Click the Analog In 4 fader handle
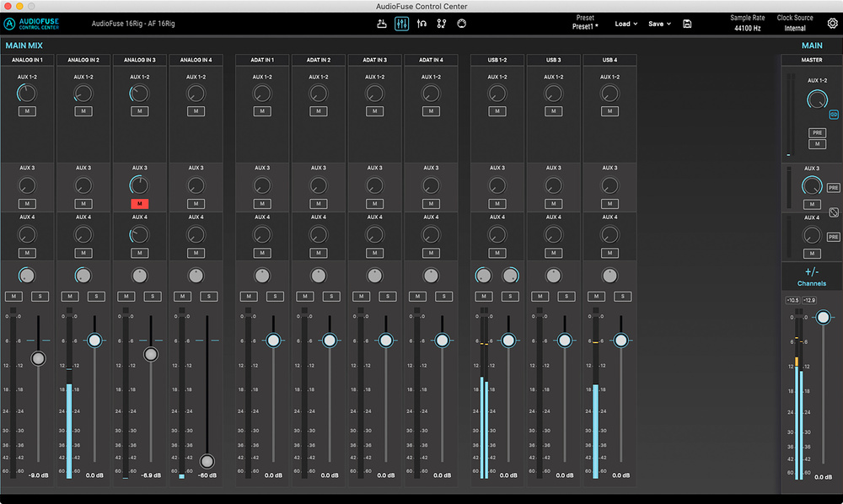843x504 pixels. (x=207, y=461)
